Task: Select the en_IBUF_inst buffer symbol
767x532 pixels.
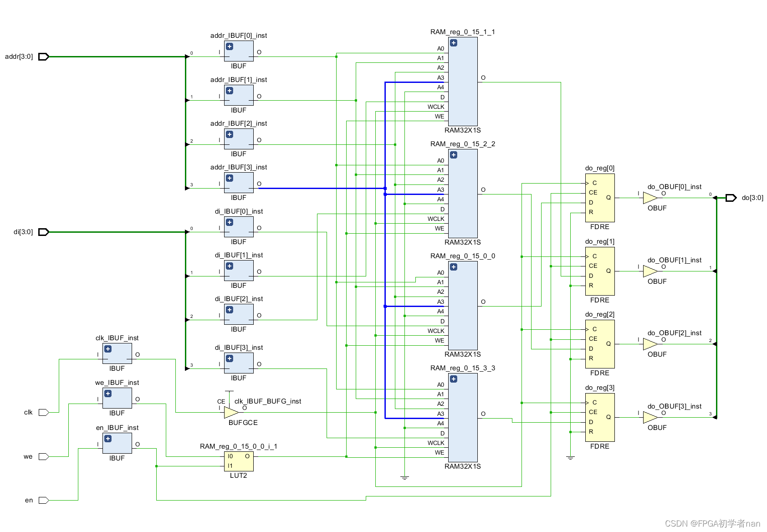Action: click(x=117, y=442)
